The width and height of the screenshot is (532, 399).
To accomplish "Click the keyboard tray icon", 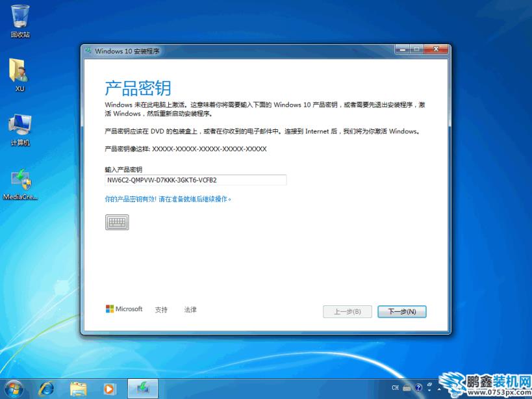I will coord(407,388).
